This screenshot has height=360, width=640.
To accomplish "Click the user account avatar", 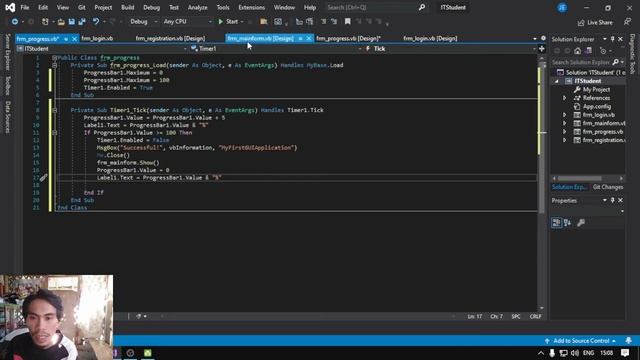I will tap(562, 7).
